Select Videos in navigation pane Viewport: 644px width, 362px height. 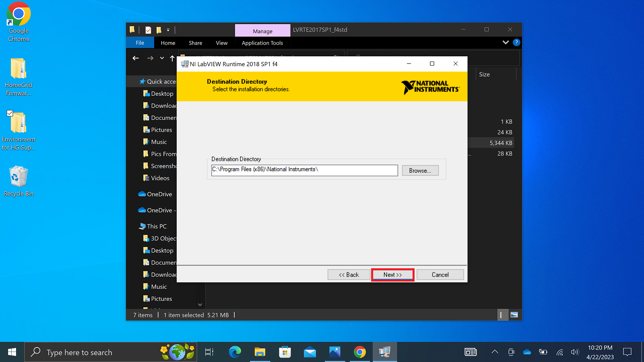click(156, 178)
